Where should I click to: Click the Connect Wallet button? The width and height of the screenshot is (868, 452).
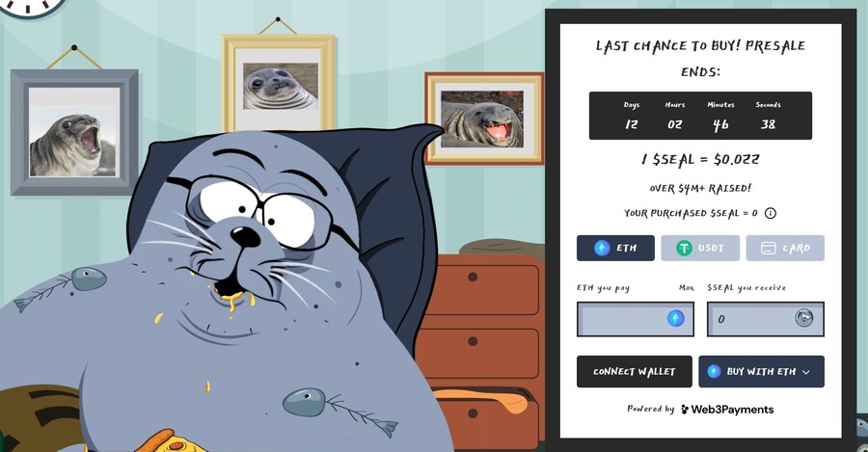point(635,371)
